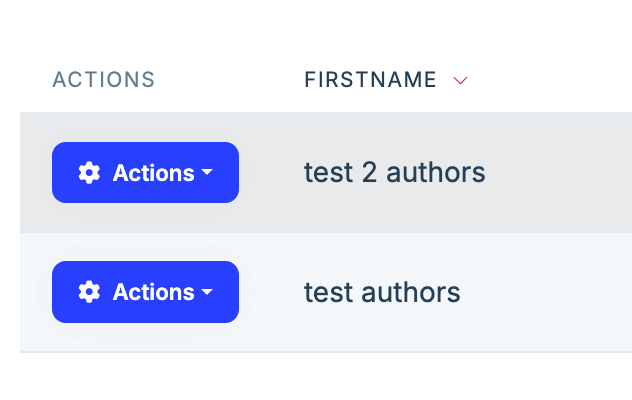Expand the caret on "test 2 authors" Actions button
632x400 pixels.
click(x=207, y=173)
